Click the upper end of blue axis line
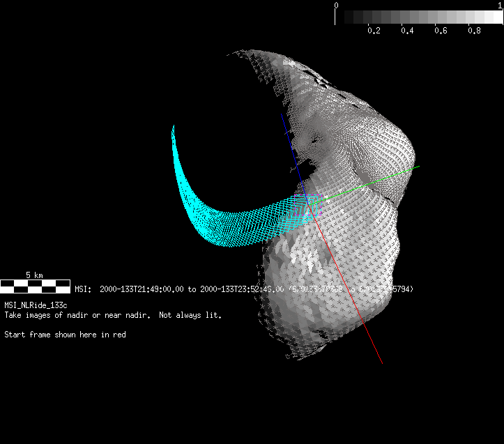The width and height of the screenshot is (504, 444). pyautogui.click(x=282, y=116)
